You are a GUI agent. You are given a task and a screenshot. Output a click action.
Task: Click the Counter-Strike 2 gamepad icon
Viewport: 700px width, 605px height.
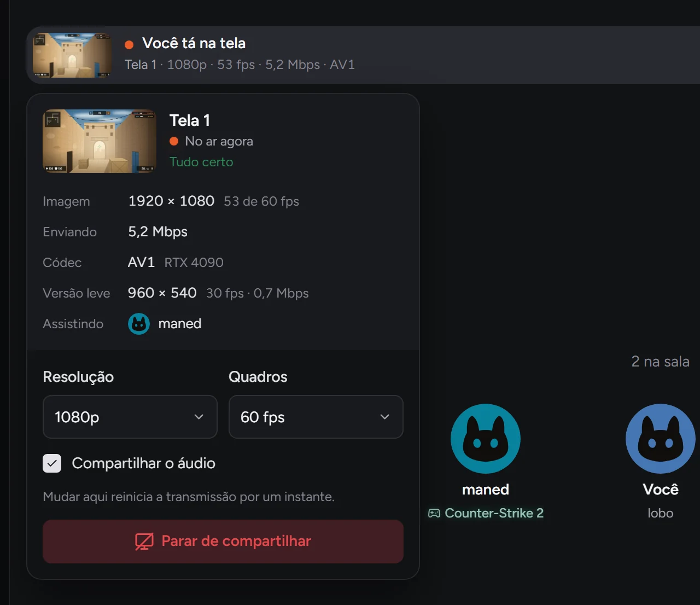(x=434, y=513)
